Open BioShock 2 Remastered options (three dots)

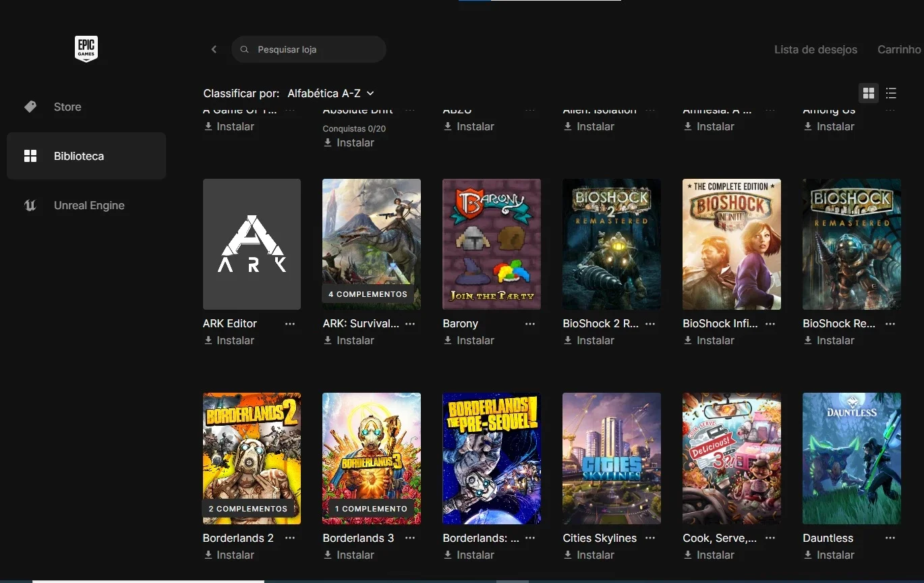click(650, 324)
